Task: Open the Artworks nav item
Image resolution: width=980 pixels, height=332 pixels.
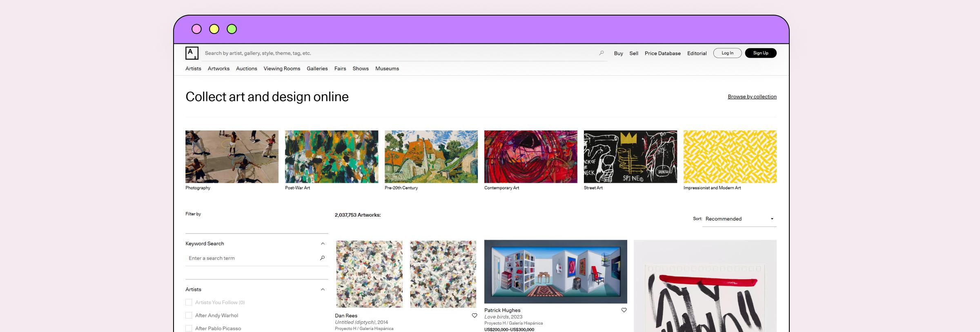Action: pos(218,69)
